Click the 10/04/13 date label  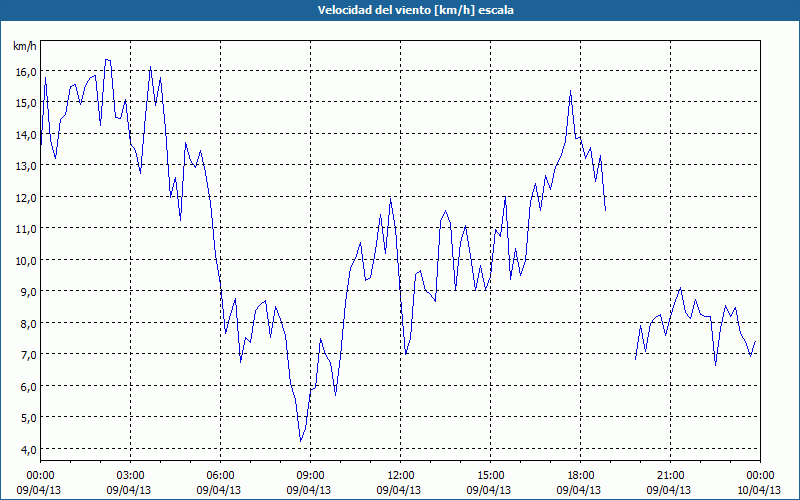pyautogui.click(x=759, y=490)
